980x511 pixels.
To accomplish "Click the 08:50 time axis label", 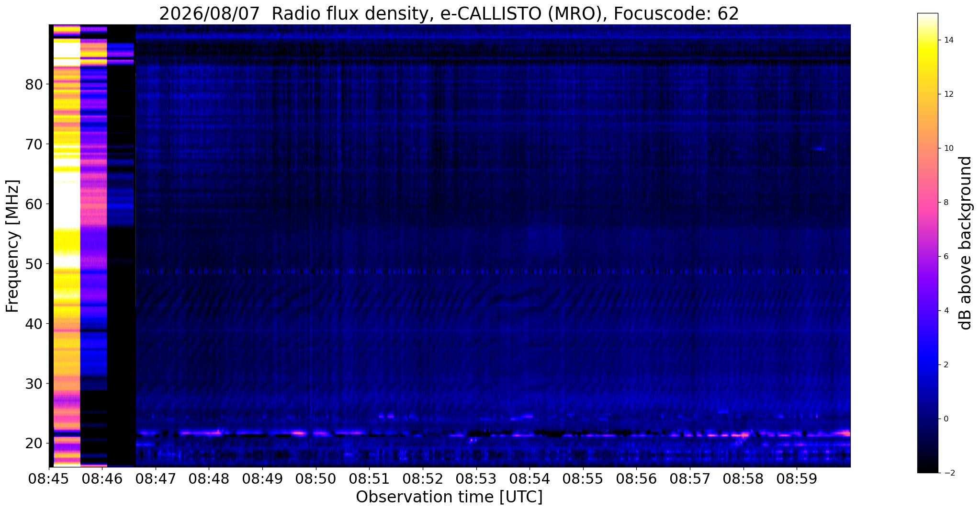I will 316,478.
